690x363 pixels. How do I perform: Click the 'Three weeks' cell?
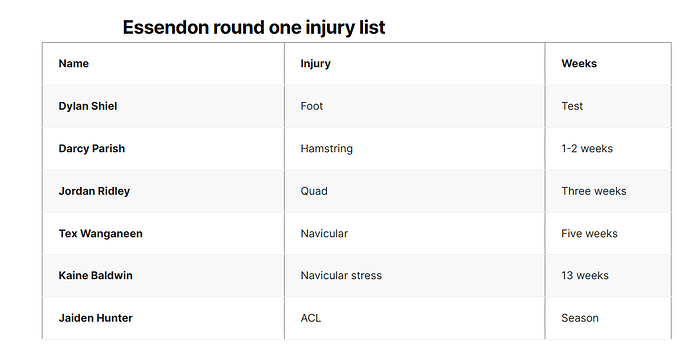click(608, 191)
